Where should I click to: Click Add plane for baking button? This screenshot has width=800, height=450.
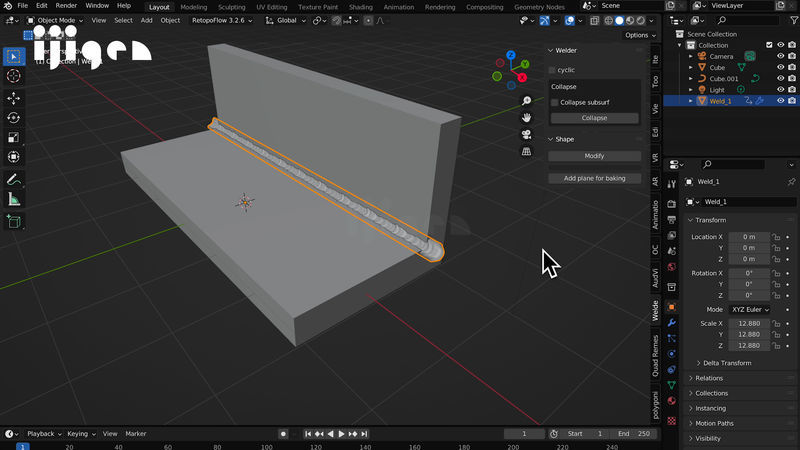(x=594, y=179)
